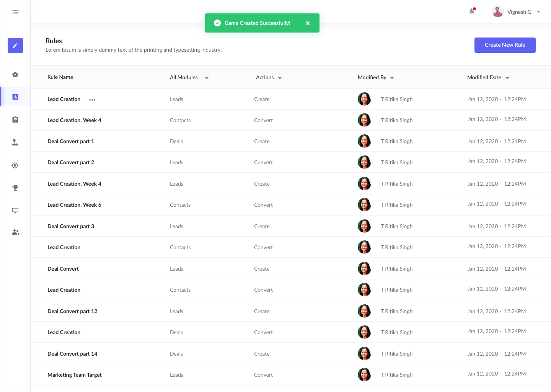Click the pencil edit icon in sidebar
551x392 pixels.
click(15, 46)
